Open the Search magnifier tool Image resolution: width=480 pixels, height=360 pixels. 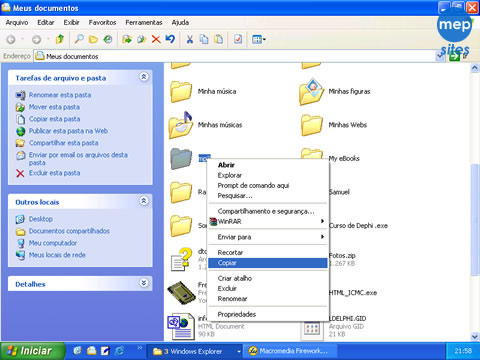coord(79,39)
